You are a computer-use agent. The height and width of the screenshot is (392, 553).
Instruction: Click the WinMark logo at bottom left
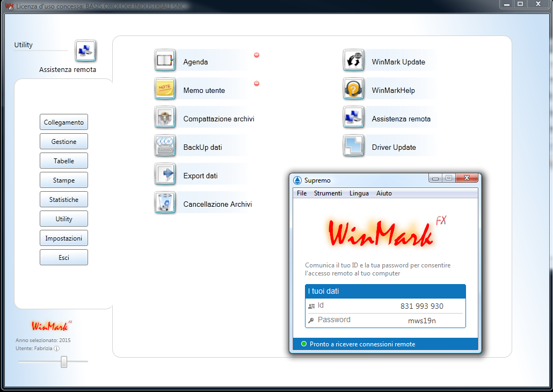pos(52,325)
